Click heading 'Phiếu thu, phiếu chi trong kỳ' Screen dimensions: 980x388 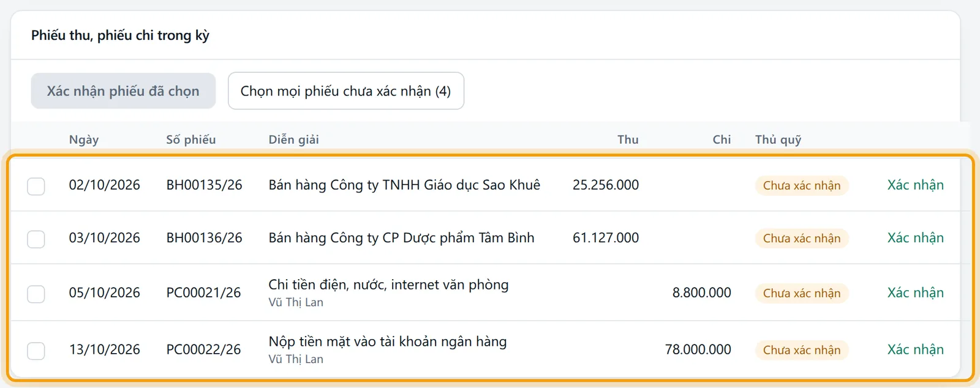click(120, 35)
